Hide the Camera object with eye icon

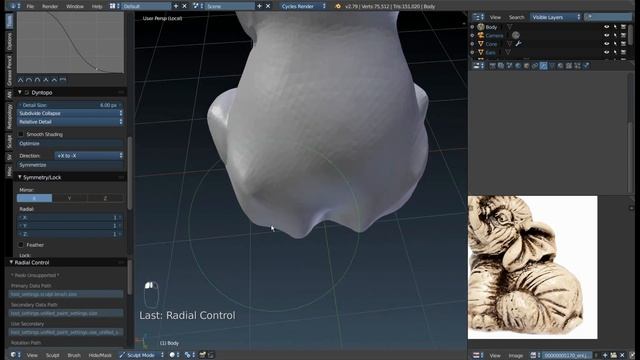(607, 36)
